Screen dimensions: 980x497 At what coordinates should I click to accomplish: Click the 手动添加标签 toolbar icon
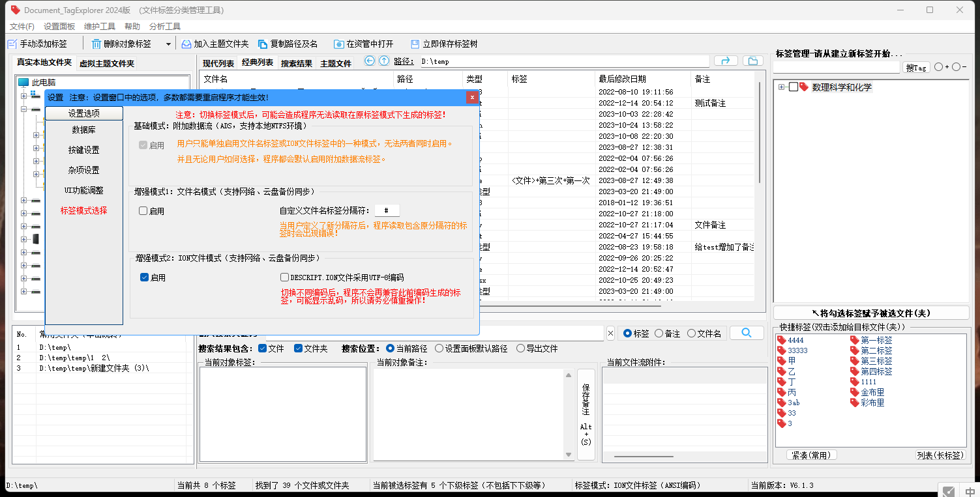[12, 44]
